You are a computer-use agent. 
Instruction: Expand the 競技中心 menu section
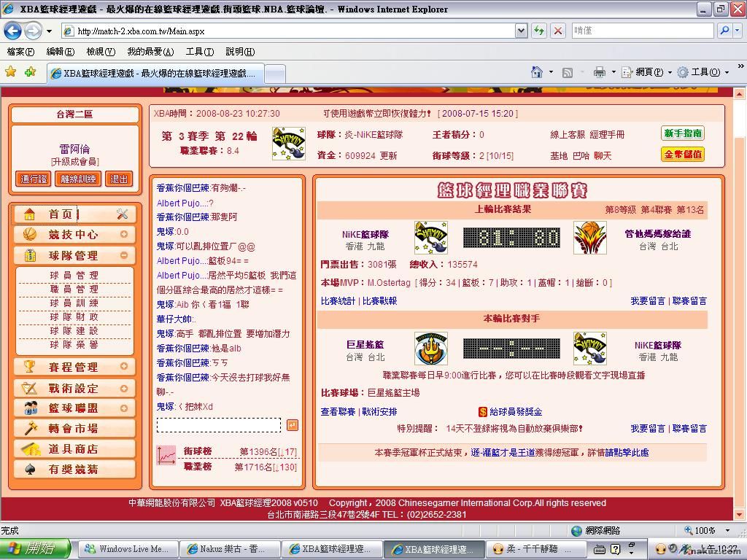[124, 235]
